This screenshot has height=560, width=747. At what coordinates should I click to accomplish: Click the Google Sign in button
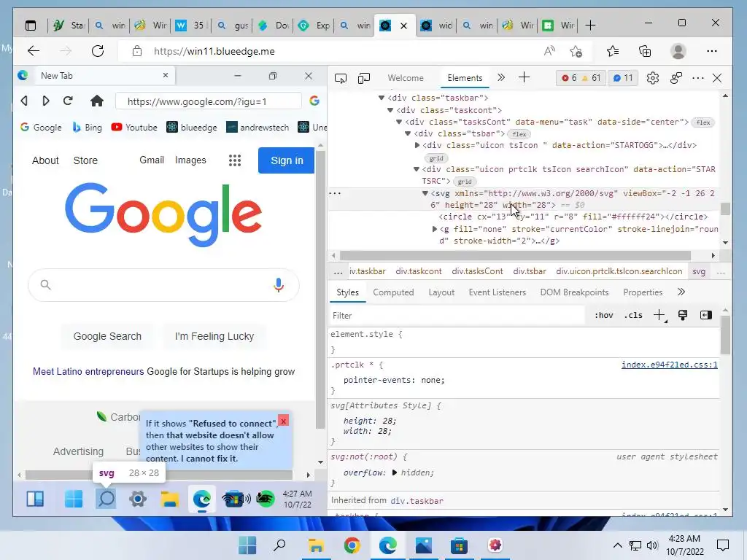point(286,160)
